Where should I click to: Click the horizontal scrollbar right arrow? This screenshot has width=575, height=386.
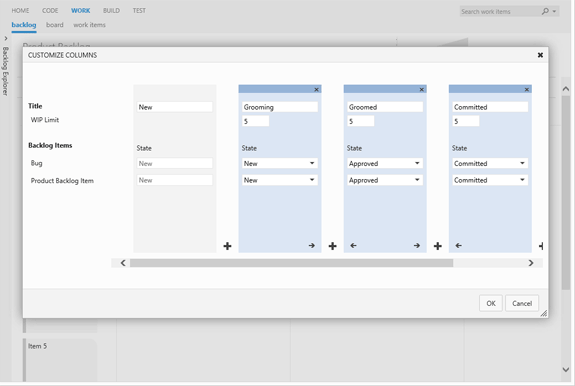click(x=531, y=263)
